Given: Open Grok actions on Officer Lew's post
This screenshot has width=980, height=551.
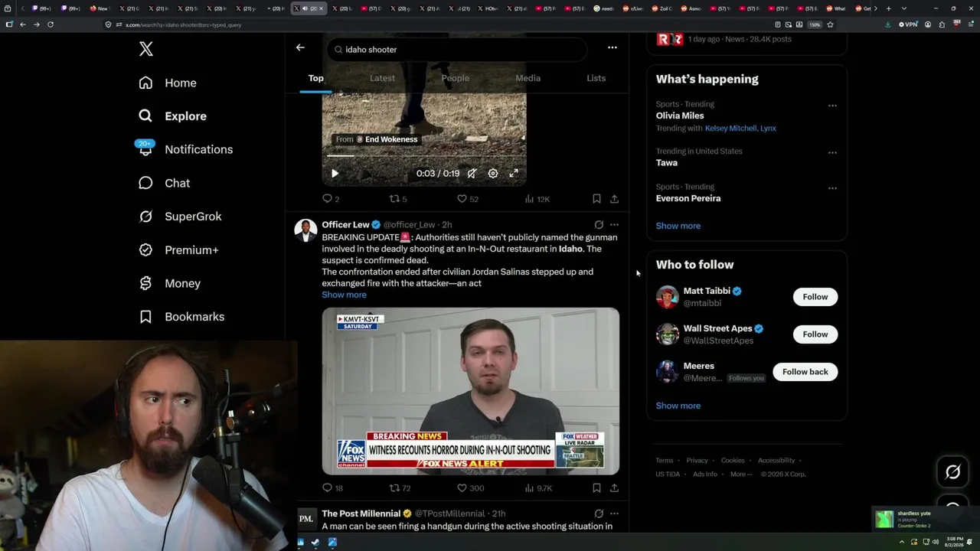Looking at the screenshot, I should (x=599, y=225).
